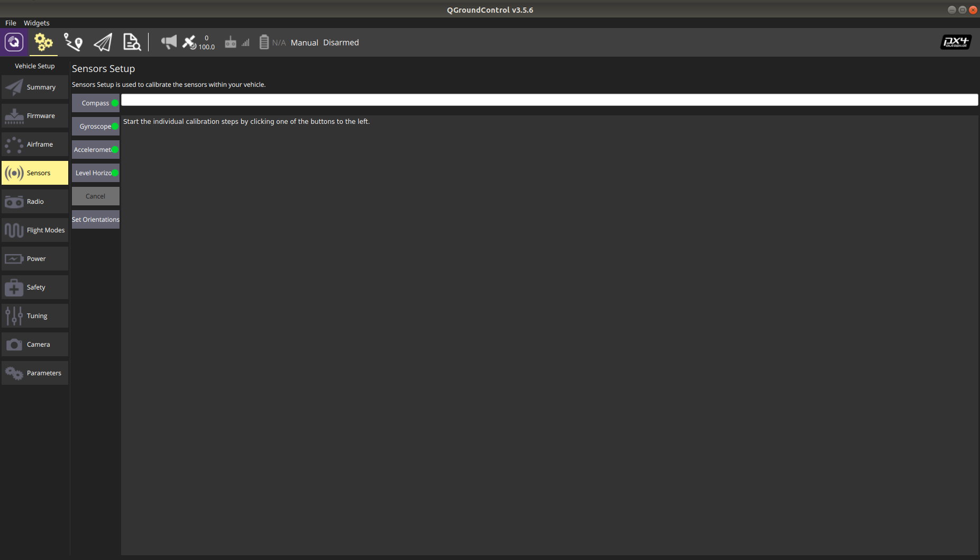Image resolution: width=980 pixels, height=560 pixels.
Task: Click the vehicle messages megaphone icon
Action: pyautogui.click(x=169, y=42)
